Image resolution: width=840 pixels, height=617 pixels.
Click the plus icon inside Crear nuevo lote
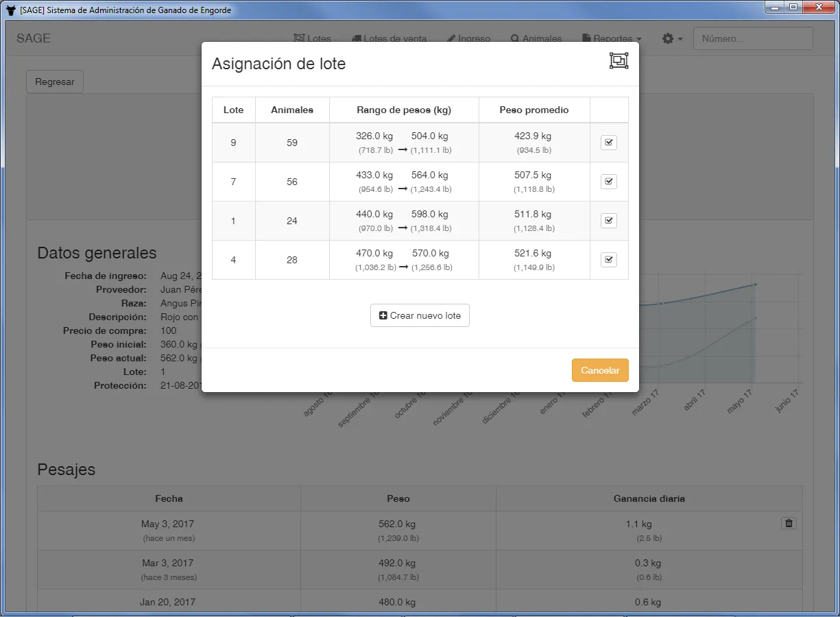click(384, 315)
